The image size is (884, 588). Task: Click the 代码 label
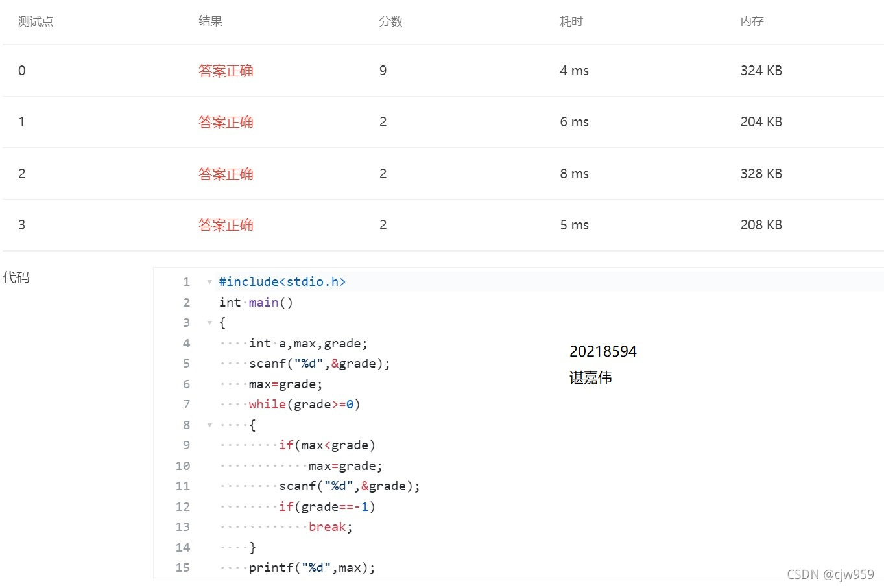(16, 277)
